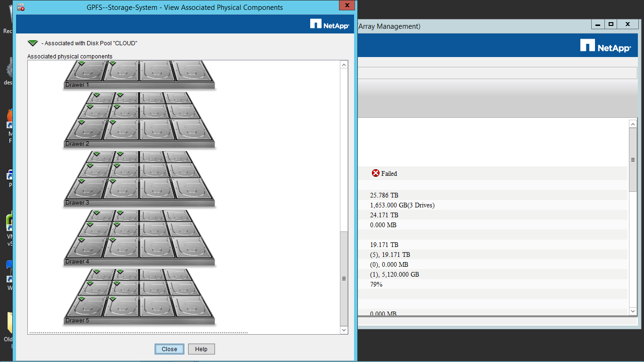Viewport: 644px width, 362px height.
Task: Select Drawer 2 middle-row third drive from left
Action: click(x=152, y=111)
